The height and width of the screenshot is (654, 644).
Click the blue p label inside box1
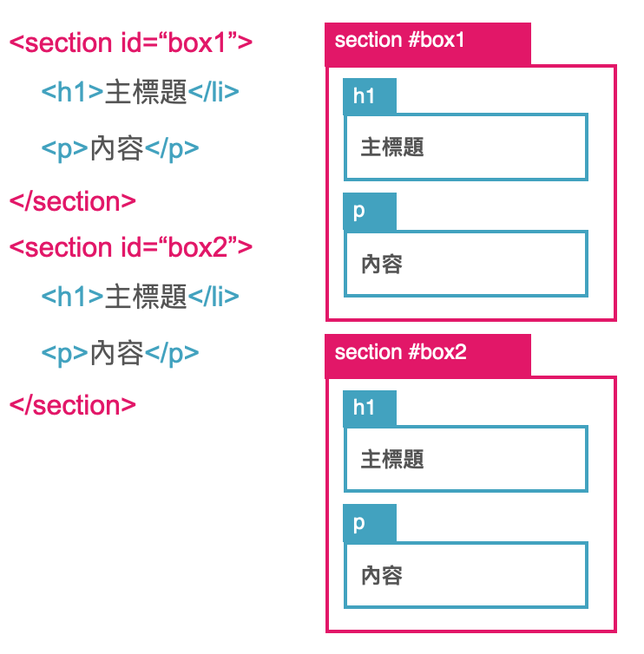pyautogui.click(x=369, y=212)
